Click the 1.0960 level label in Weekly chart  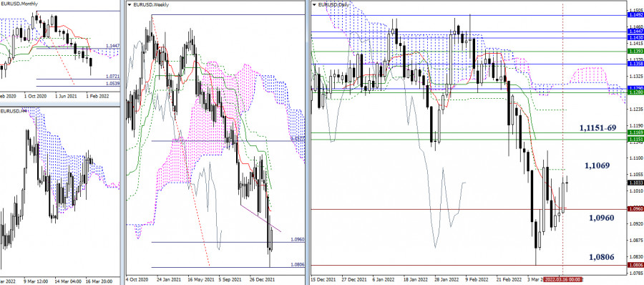(x=298, y=239)
